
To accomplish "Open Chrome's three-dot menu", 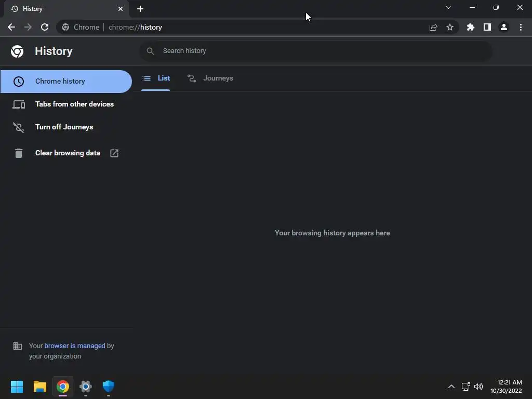I will point(521,27).
